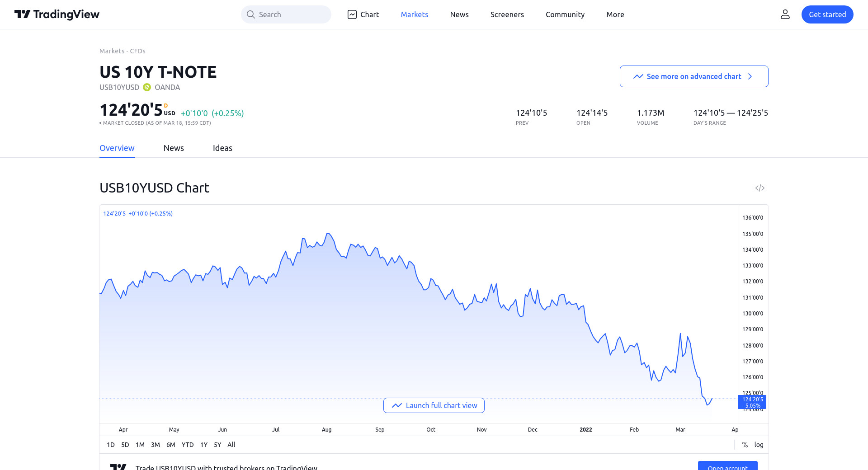Toggle percent scale on chart
This screenshot has width=868, height=470.
[745, 445]
